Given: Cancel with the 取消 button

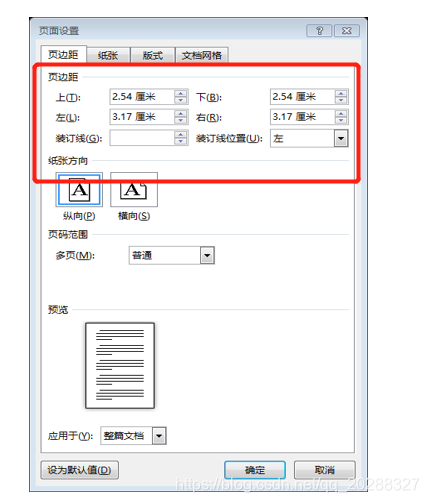Looking at the screenshot, I should click(325, 470).
